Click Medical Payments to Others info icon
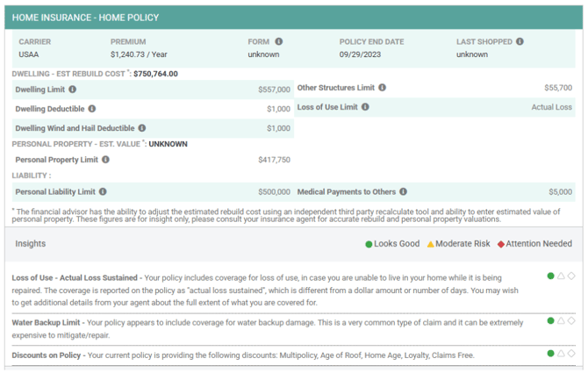This screenshot has width=588, height=373. (403, 191)
